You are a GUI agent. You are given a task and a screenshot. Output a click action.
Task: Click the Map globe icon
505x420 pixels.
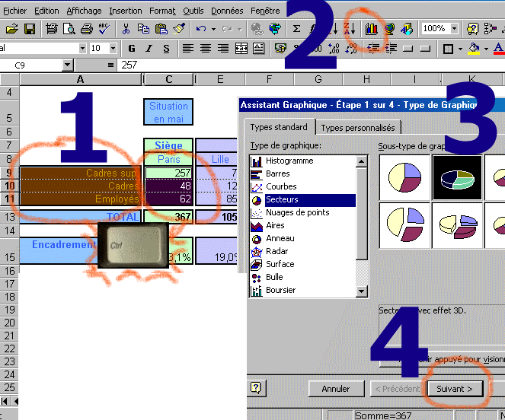pyautogui.click(x=389, y=29)
